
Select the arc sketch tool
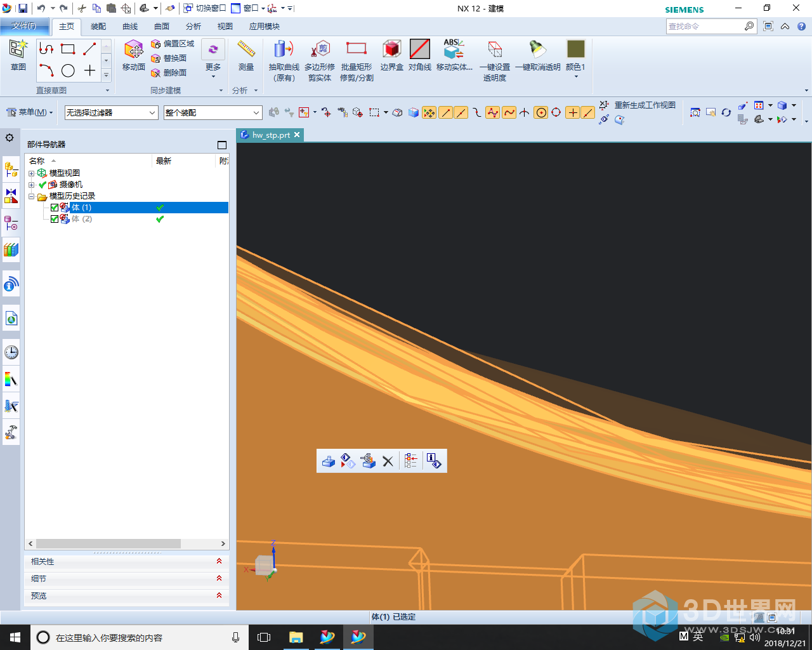point(46,70)
